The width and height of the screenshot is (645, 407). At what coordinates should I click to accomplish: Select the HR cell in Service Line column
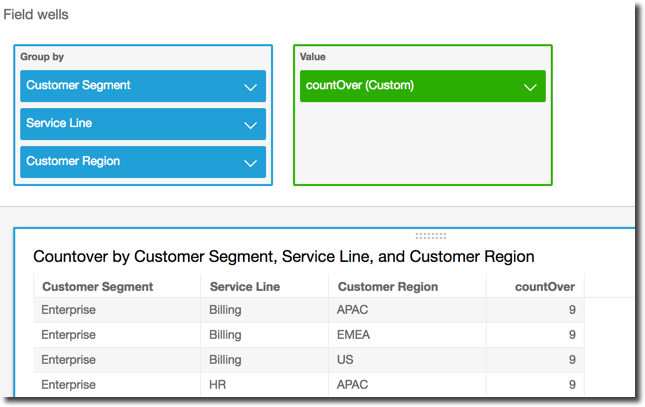(x=219, y=385)
